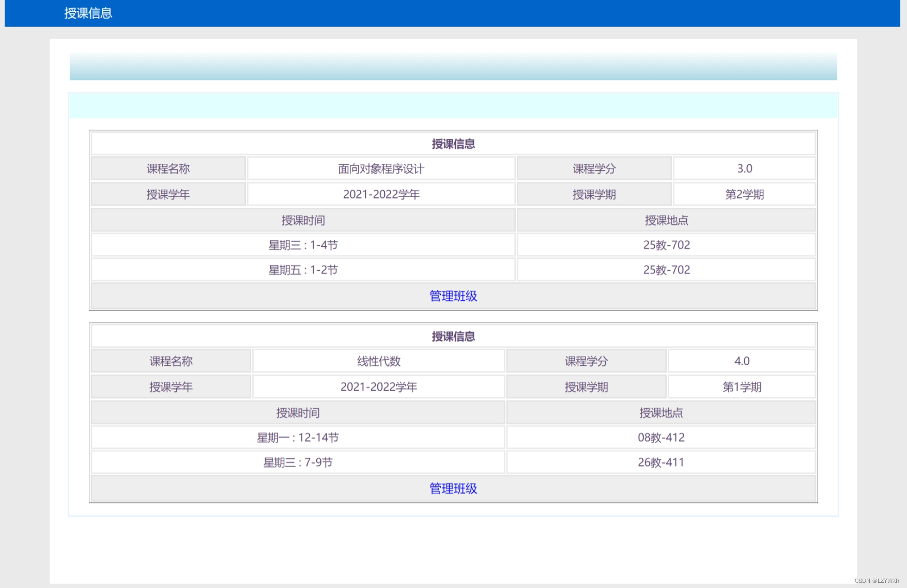Click the 管理班级 link under 面向对象程序设计
Image resolution: width=907 pixels, height=588 pixels.
tap(453, 296)
